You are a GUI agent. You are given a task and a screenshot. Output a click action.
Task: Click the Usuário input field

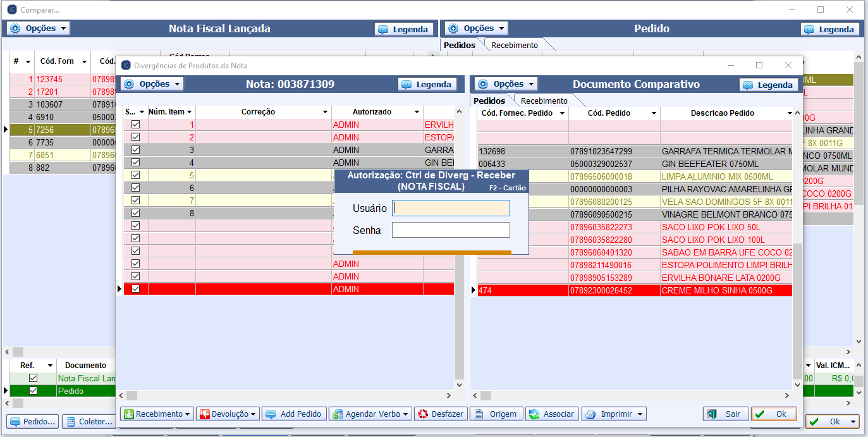point(451,208)
